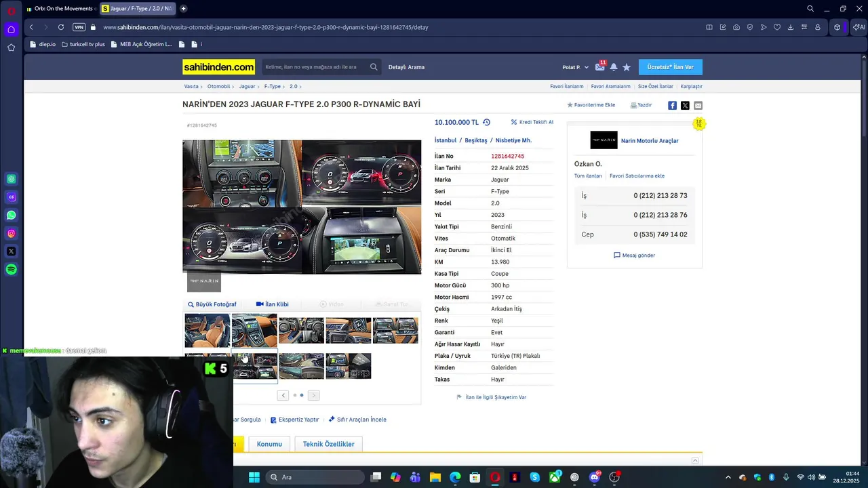Show hidden system tray icons chevron
Image resolution: width=868 pixels, height=488 pixels.
[728, 477]
